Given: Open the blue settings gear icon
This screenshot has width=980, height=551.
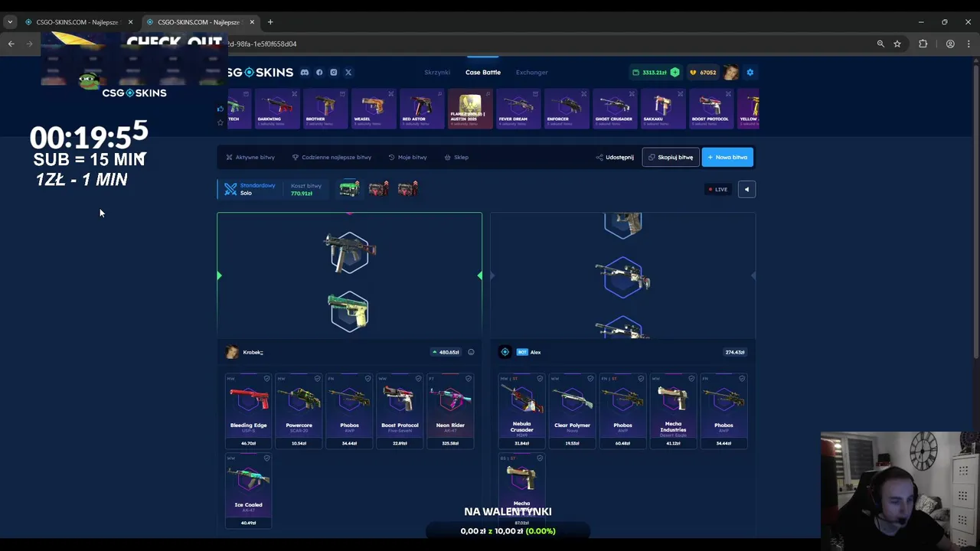Looking at the screenshot, I should (750, 72).
